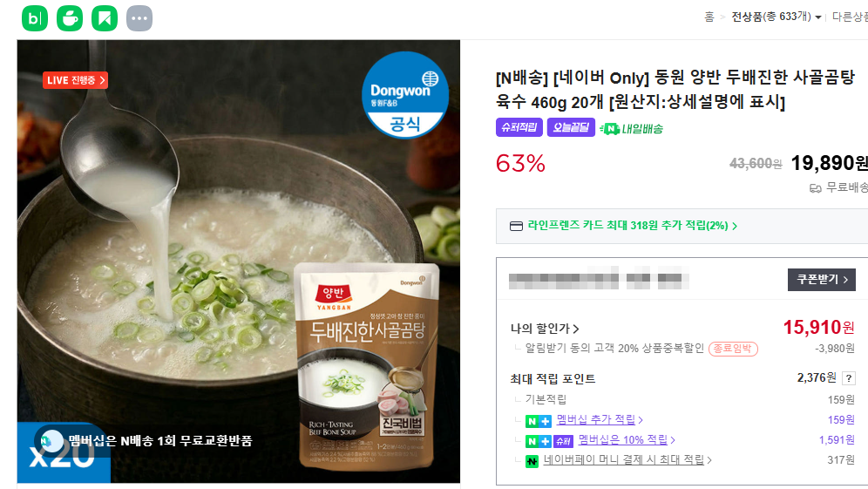Open 네이버페이 머니 결제 시 최대 적립 link
The image size is (868, 489).
(627, 459)
